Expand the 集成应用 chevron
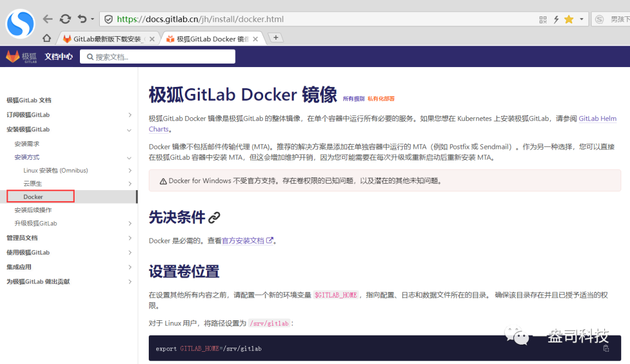 (x=129, y=267)
